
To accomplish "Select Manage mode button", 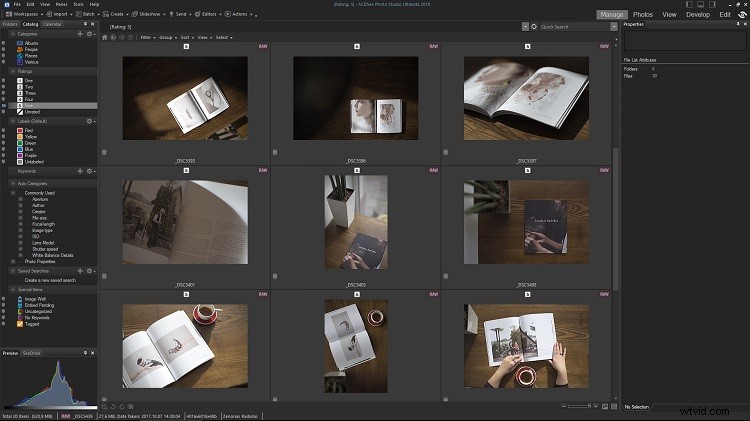I will [612, 15].
